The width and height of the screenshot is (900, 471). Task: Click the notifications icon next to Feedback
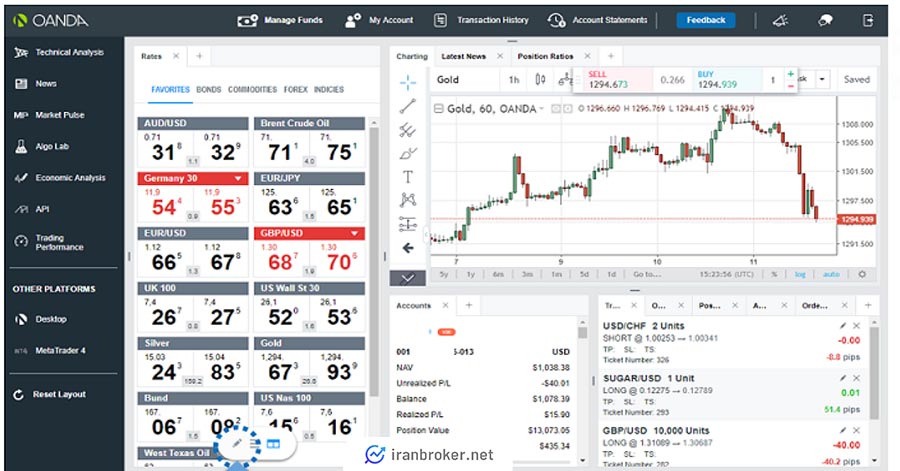(x=780, y=21)
